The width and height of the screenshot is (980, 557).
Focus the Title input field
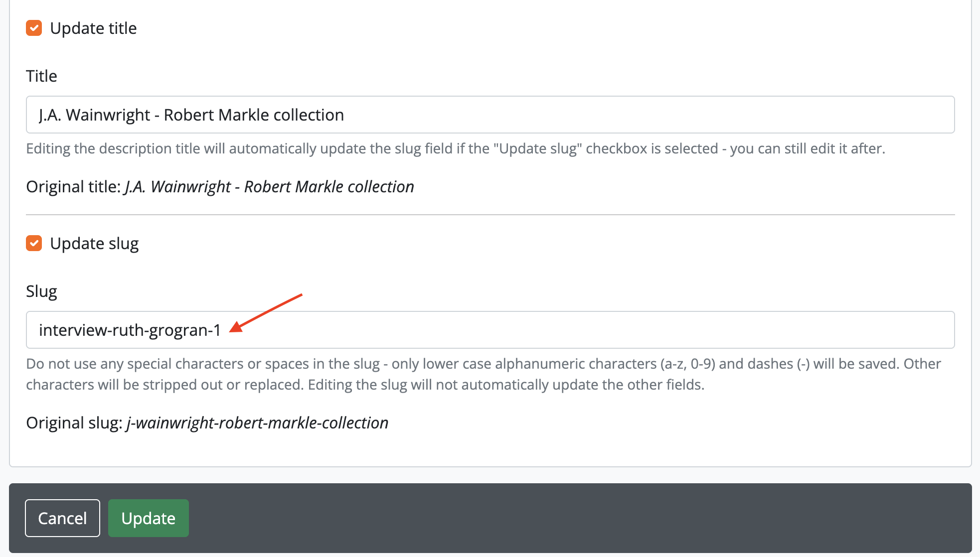[598, 115]
